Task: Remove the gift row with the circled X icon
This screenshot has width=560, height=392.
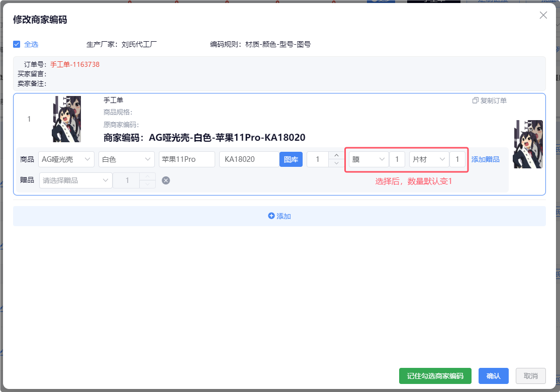Action: (166, 180)
